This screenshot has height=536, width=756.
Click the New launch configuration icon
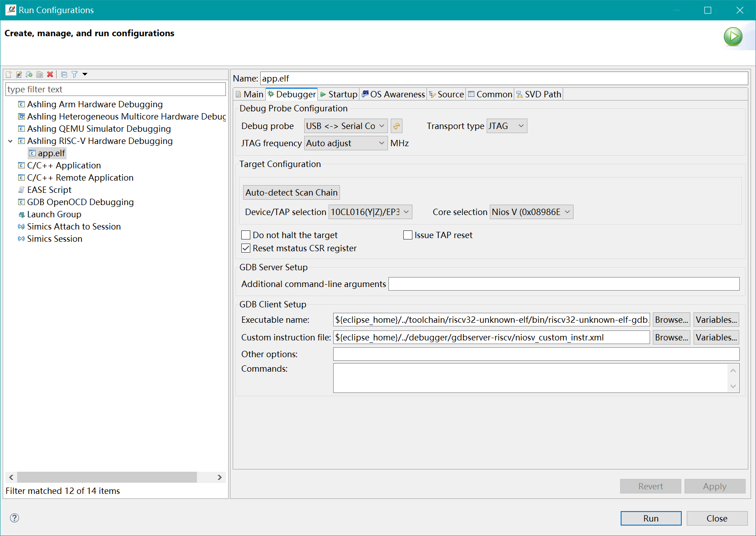point(9,74)
